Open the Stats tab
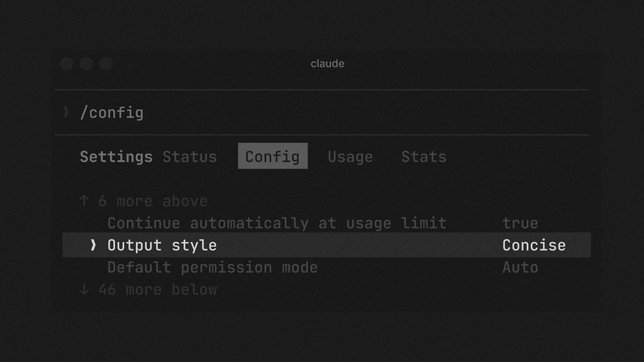 point(424,157)
